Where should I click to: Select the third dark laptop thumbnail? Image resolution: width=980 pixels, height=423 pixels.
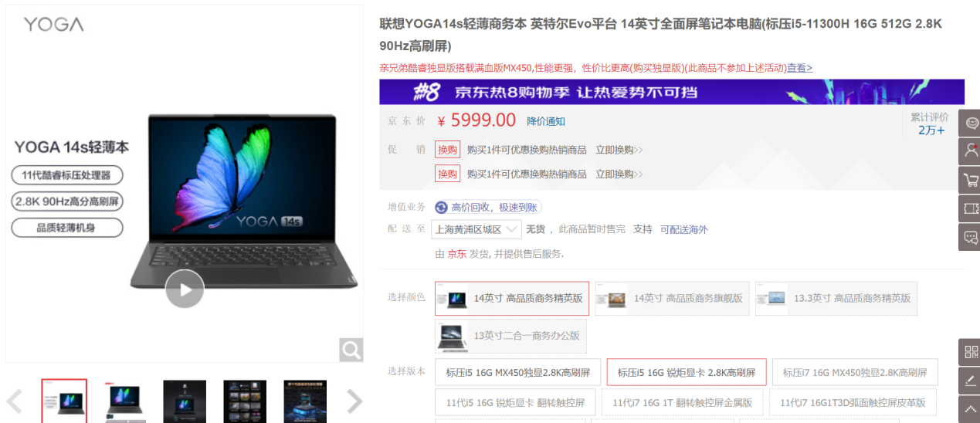pos(185,401)
